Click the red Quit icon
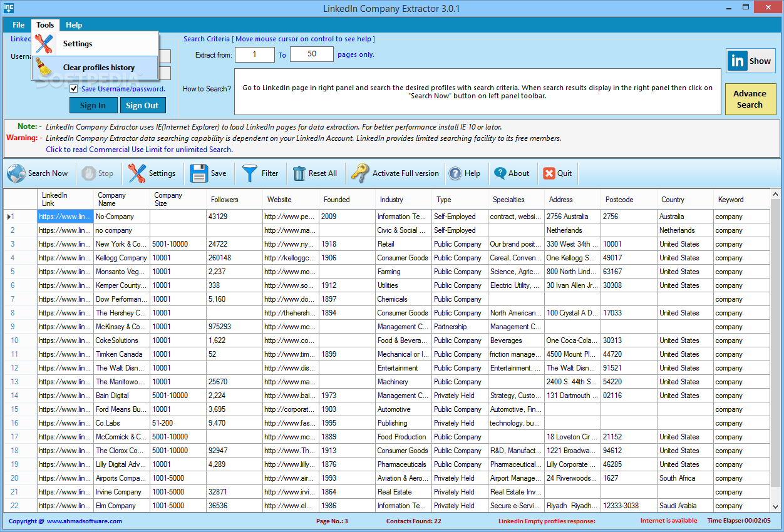Viewport: 784px width, 532px height. tap(549, 173)
